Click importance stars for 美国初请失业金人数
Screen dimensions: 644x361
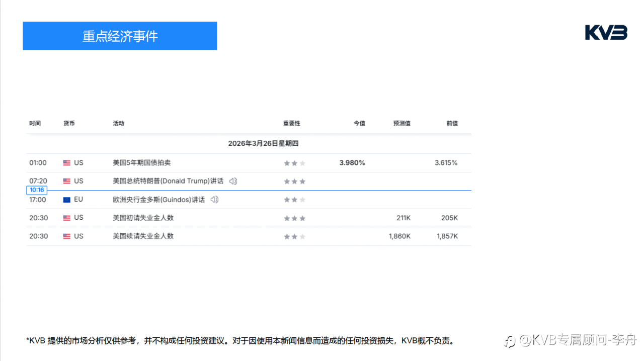coord(295,218)
